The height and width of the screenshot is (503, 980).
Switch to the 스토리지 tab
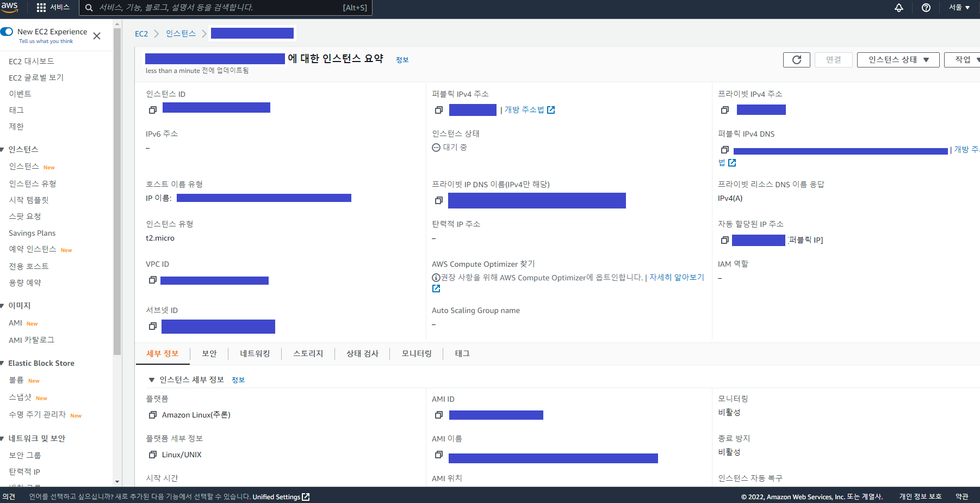click(x=308, y=353)
